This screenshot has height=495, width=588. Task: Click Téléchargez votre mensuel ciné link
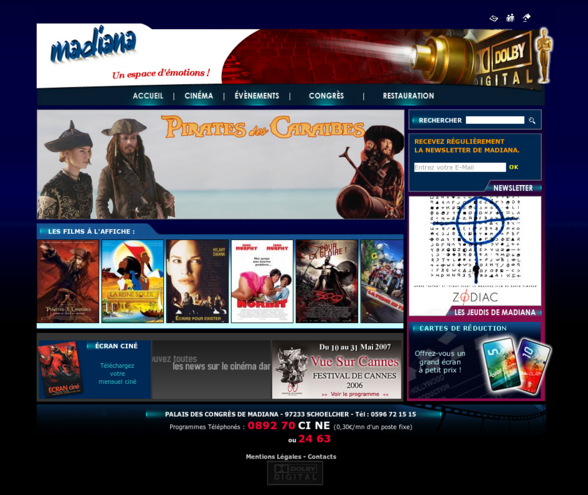[117, 374]
